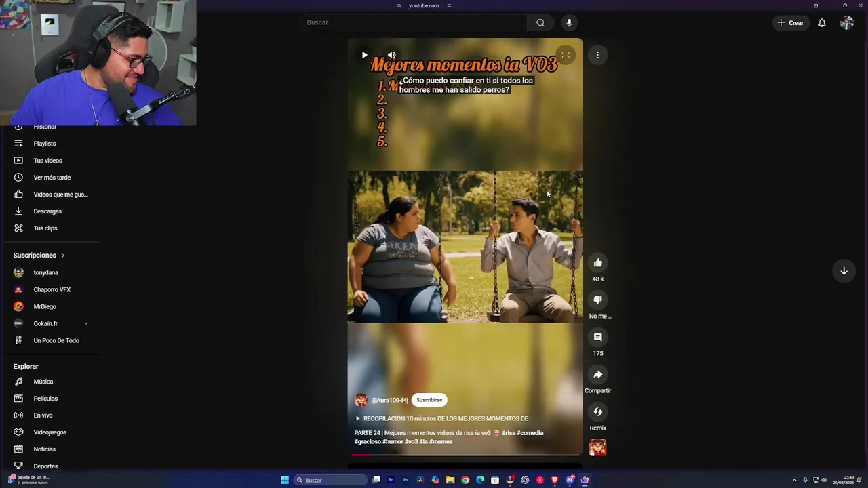Focus the YouTube Buscar search field
Screen dimensions: 868x488
click(413, 22)
